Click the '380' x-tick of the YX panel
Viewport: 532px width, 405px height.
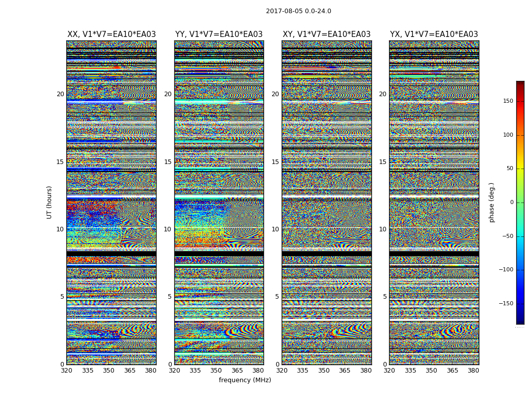click(473, 371)
